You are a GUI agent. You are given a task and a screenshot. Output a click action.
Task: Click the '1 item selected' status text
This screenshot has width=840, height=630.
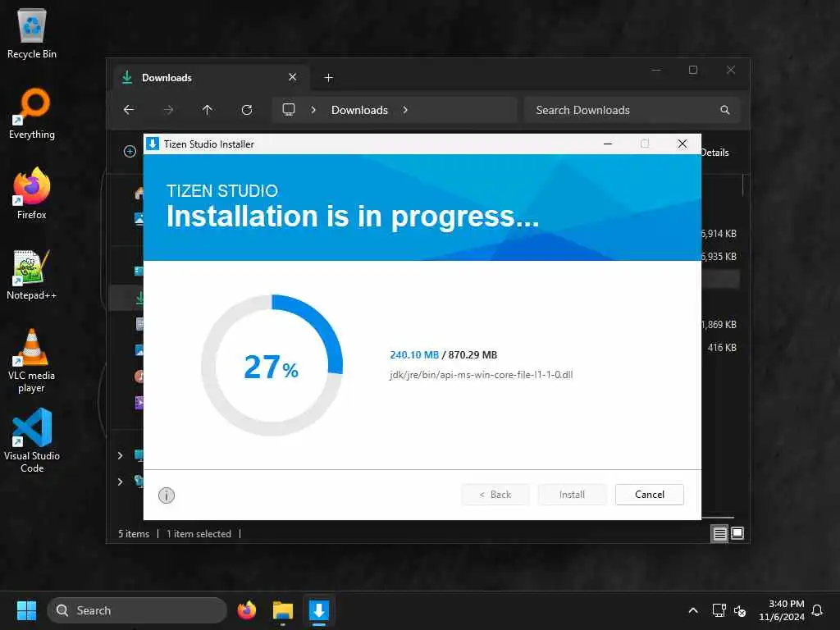click(199, 533)
